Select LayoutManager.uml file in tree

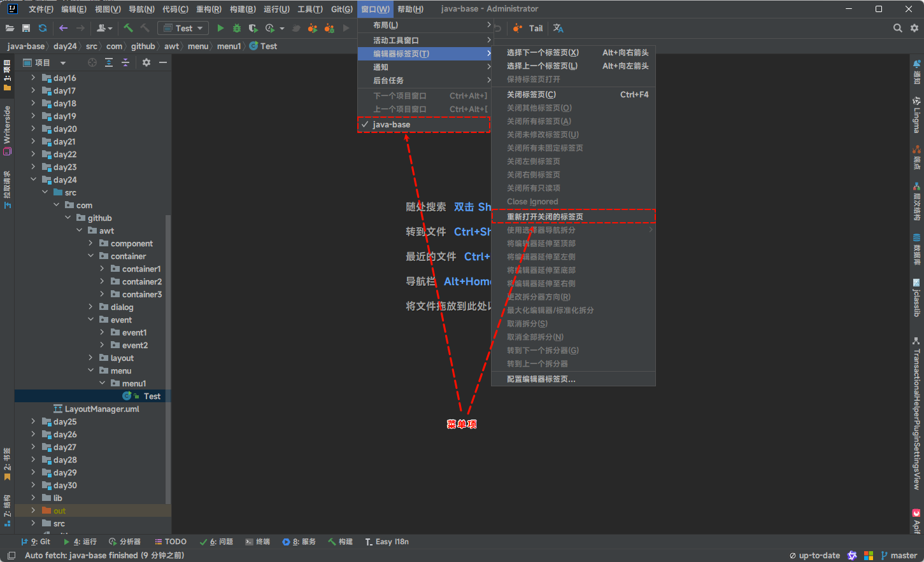click(x=102, y=409)
